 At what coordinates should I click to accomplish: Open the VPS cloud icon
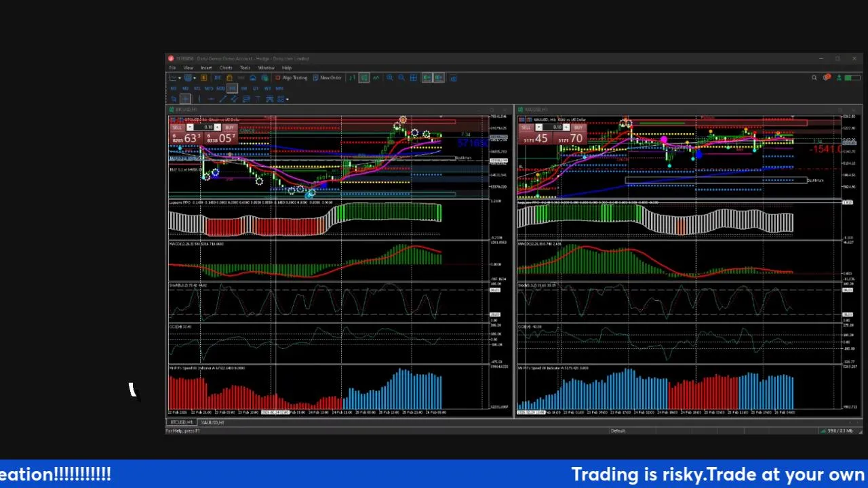click(253, 77)
